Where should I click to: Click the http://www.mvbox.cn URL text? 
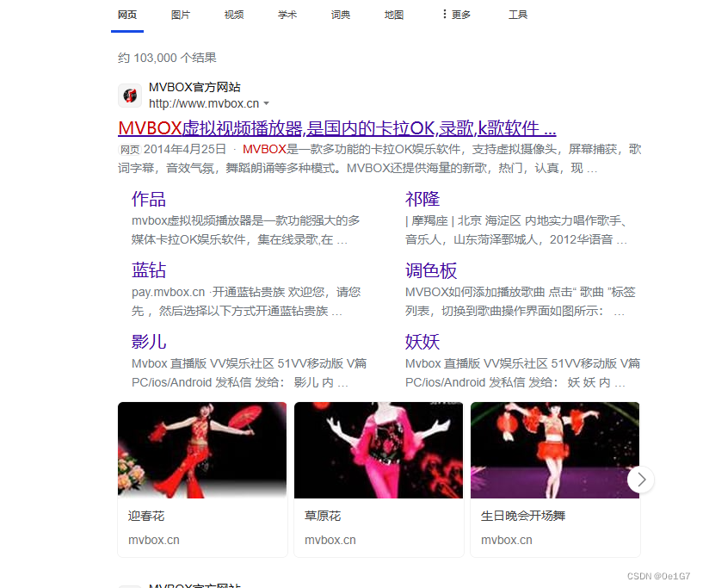coord(204,103)
